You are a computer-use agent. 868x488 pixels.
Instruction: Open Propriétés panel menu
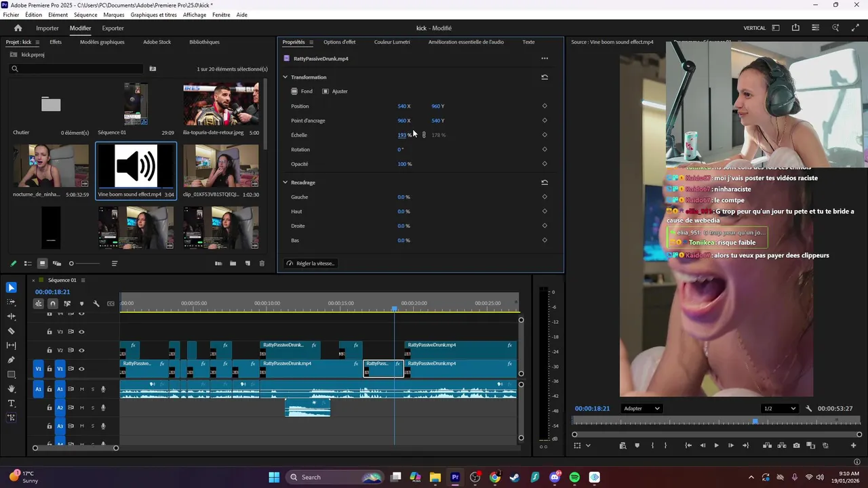pyautogui.click(x=311, y=42)
